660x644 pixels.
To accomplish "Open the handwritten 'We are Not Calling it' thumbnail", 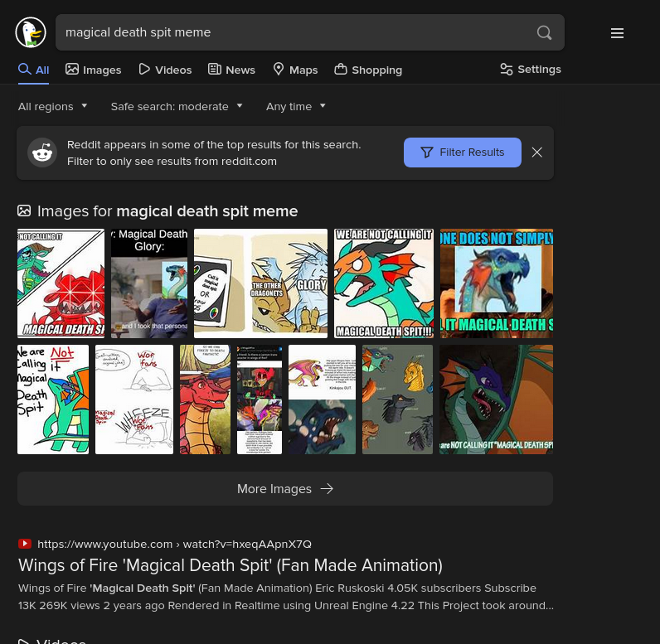I will pyautogui.click(x=53, y=399).
